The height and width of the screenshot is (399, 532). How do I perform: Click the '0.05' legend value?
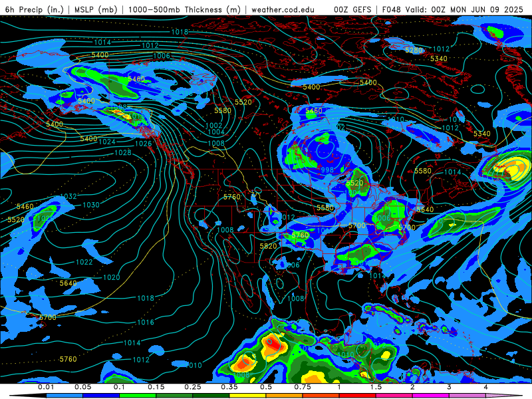tap(82, 387)
